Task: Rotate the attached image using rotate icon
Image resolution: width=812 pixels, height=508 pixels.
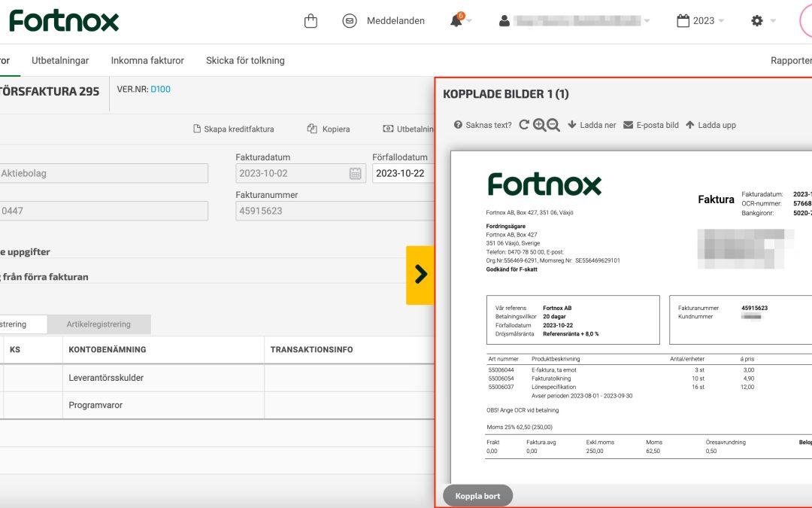Action: 524,125
